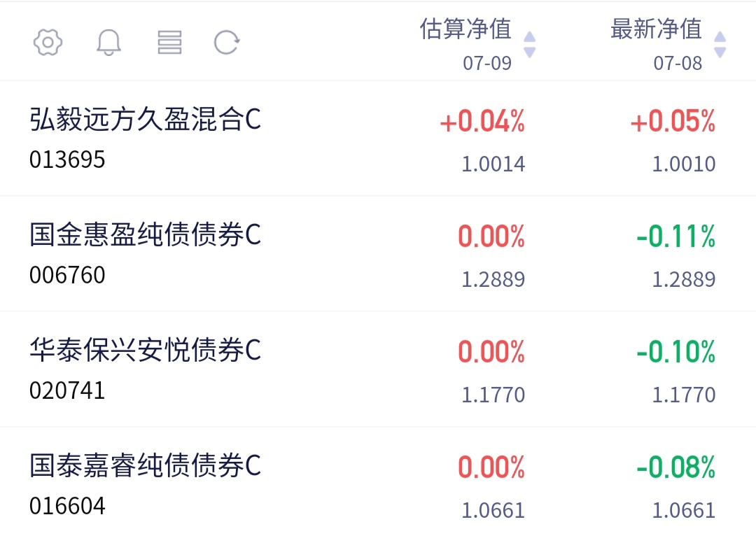Select the 最新净值 column header

(x=656, y=29)
